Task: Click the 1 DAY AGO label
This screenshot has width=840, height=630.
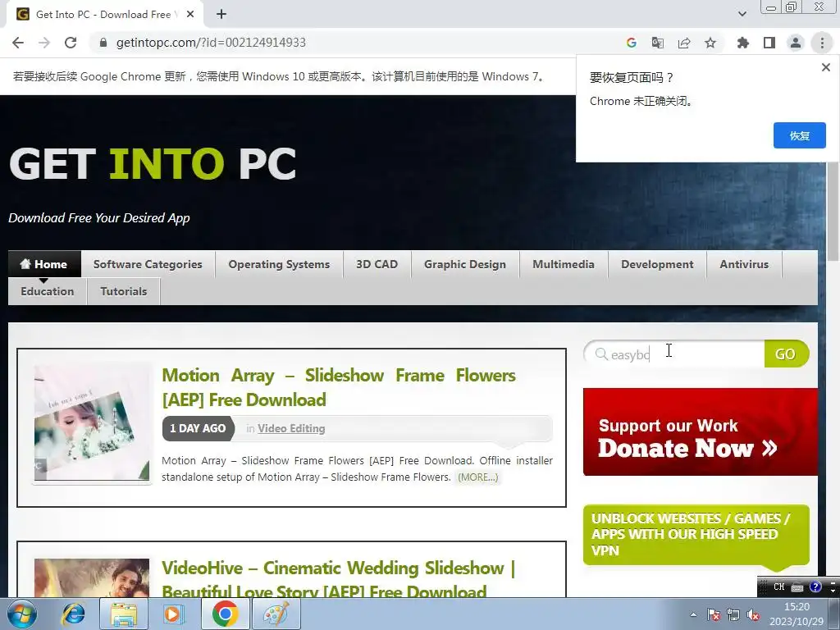Action: tap(198, 428)
